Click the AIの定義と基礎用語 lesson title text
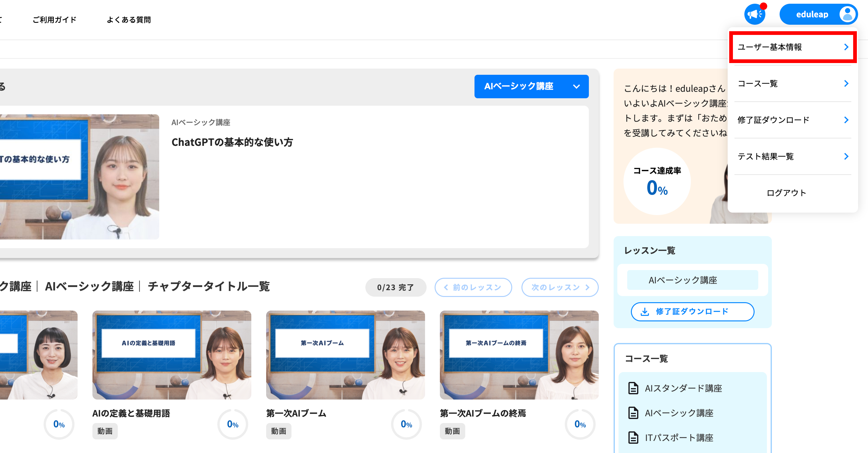The image size is (868, 453). click(x=131, y=413)
